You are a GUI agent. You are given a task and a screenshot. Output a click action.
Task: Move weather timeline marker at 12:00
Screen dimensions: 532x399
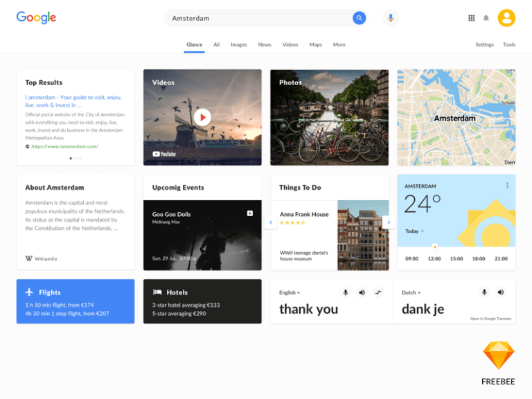[434, 247]
